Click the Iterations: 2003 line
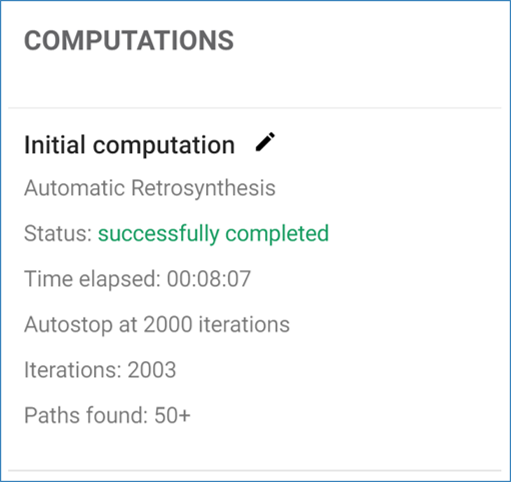Image resolution: width=511 pixels, height=482 pixels. tap(100, 370)
